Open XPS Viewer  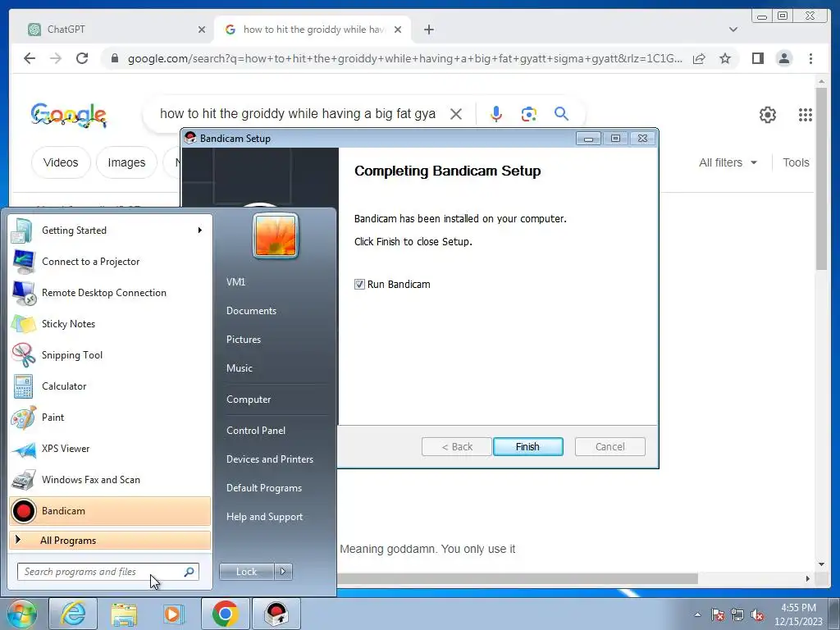pos(110,449)
